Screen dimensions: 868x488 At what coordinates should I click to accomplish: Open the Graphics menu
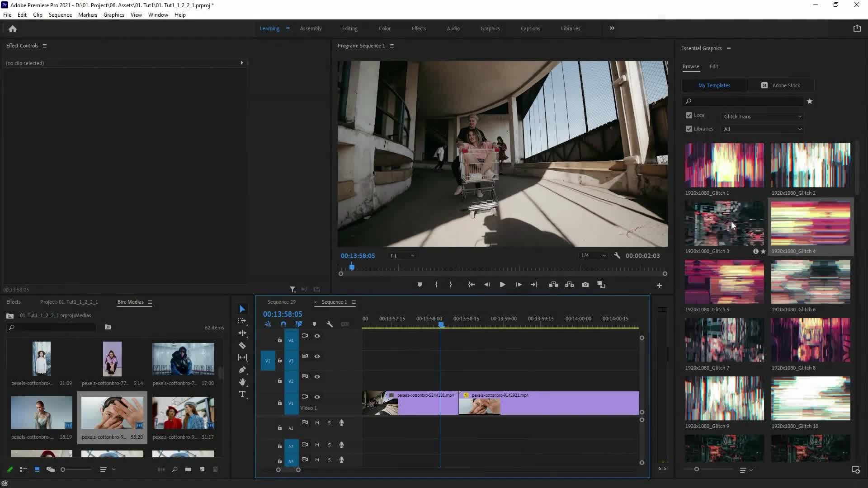point(113,15)
